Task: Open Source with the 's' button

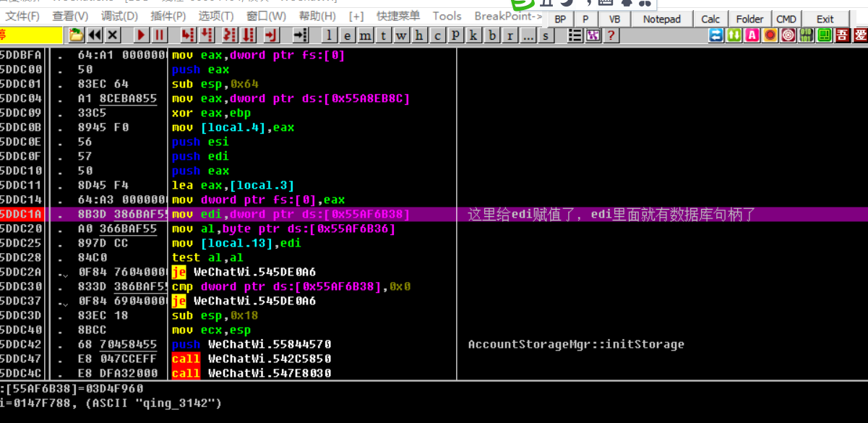Action: point(546,35)
